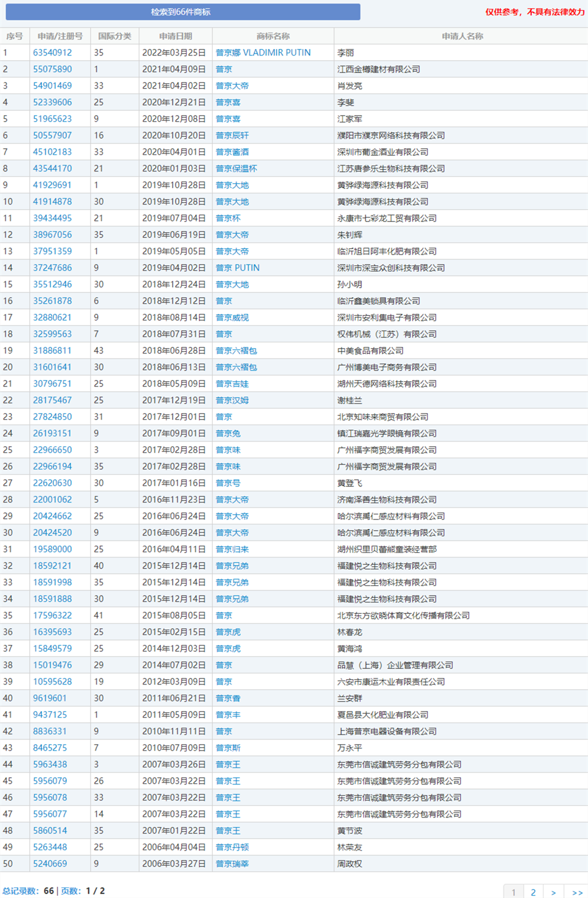Click the next page arrow
Image resolution: width=588 pixels, height=898 pixels.
click(x=553, y=891)
